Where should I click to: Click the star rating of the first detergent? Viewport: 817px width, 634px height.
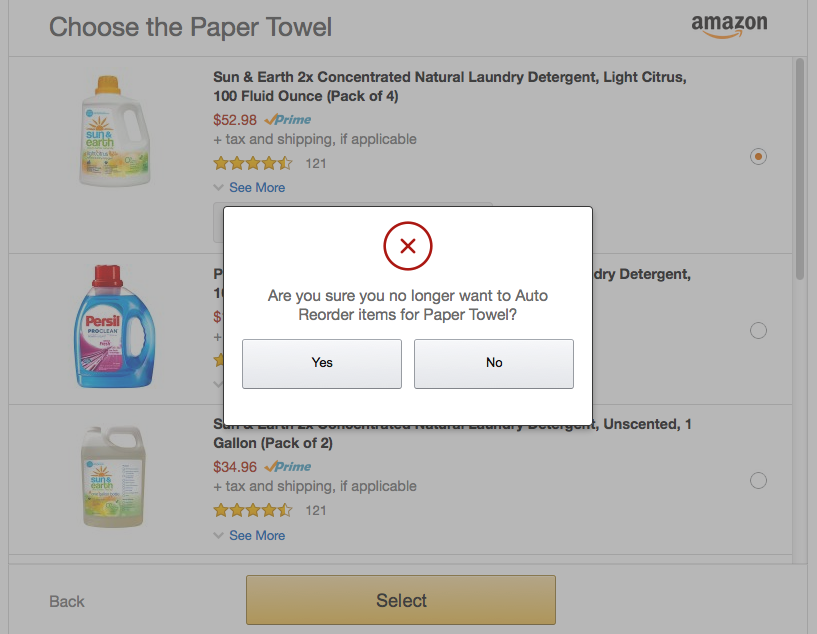(x=253, y=164)
